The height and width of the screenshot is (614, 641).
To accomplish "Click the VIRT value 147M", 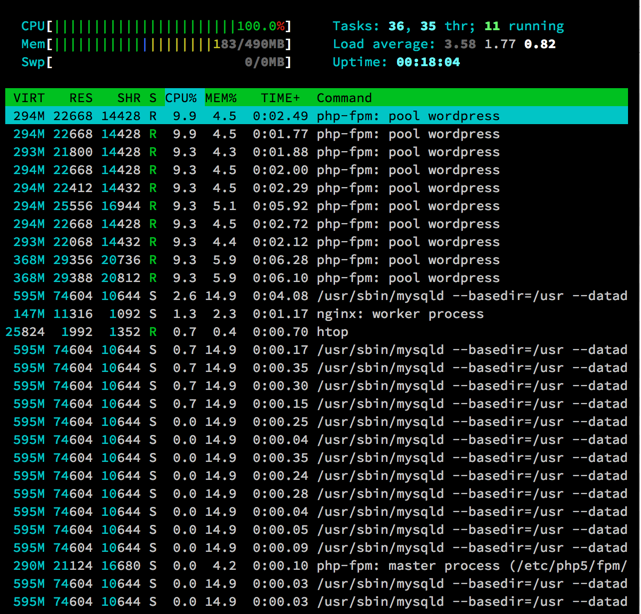I will pyautogui.click(x=29, y=314).
